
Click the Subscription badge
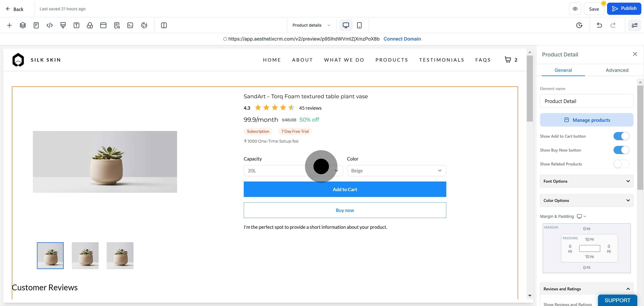click(x=258, y=131)
